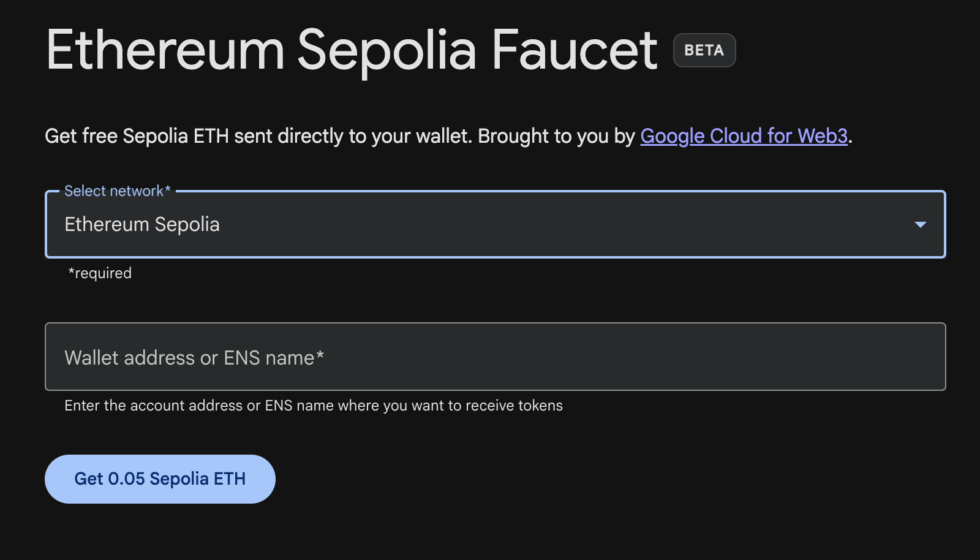The height and width of the screenshot is (560, 980).
Task: Click the dropdown arrow in the network selector
Action: (919, 225)
